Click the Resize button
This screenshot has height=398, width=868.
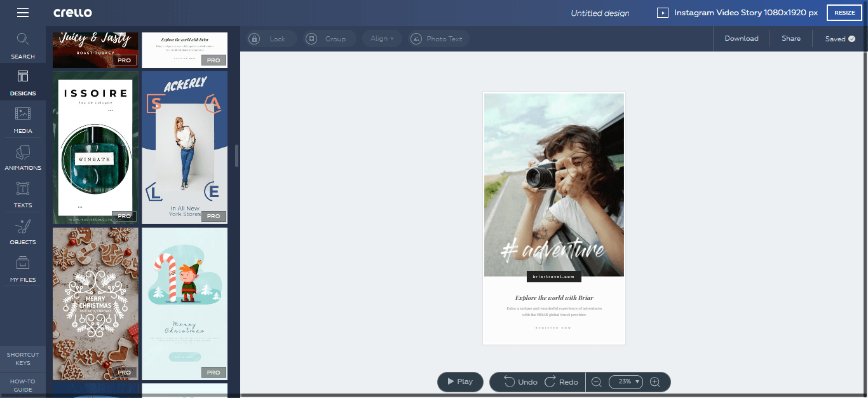pos(844,12)
